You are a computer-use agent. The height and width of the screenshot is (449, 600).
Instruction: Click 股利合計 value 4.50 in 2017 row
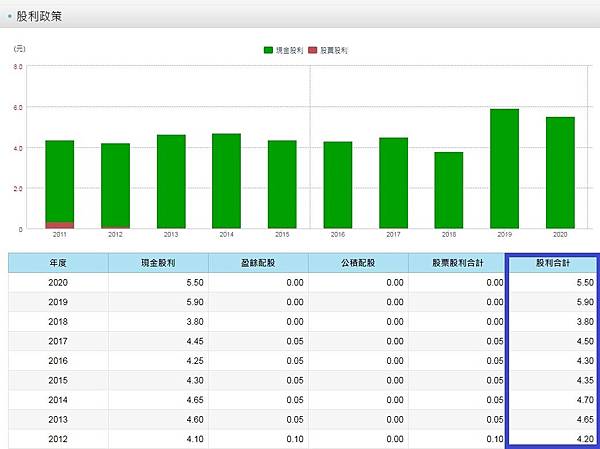[x=585, y=341]
